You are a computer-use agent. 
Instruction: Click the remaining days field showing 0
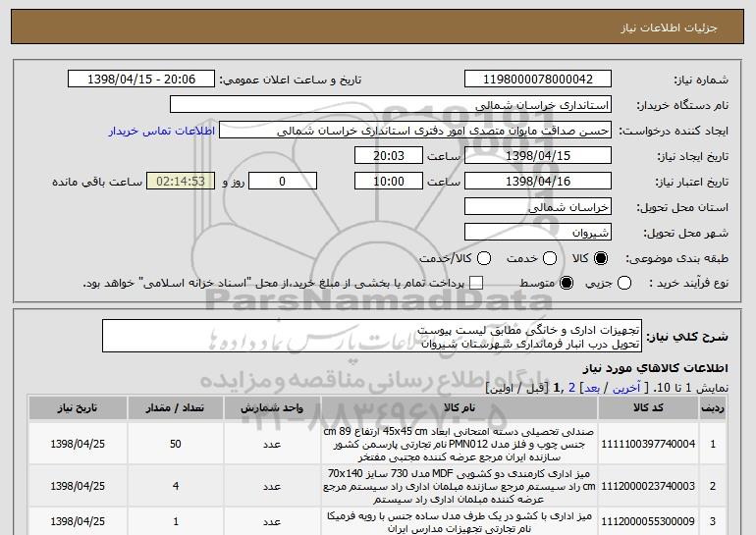(x=283, y=182)
